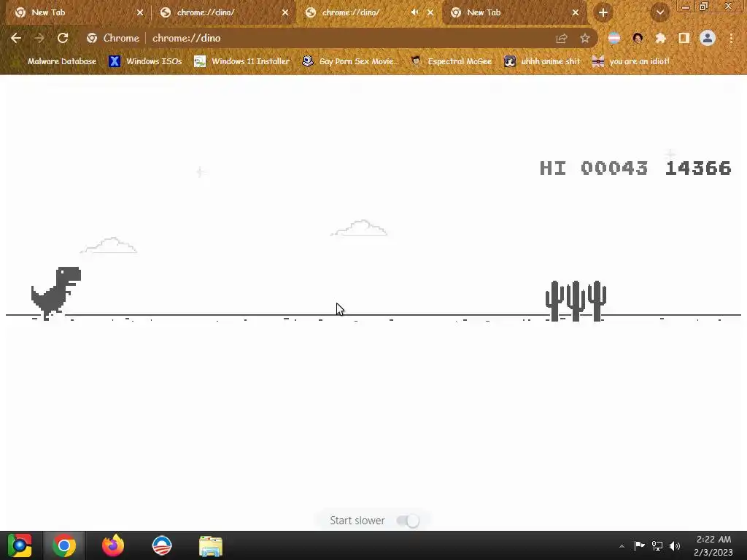The width and height of the screenshot is (747, 560).
Task: Open a new tab with plus button
Action: [603, 13]
